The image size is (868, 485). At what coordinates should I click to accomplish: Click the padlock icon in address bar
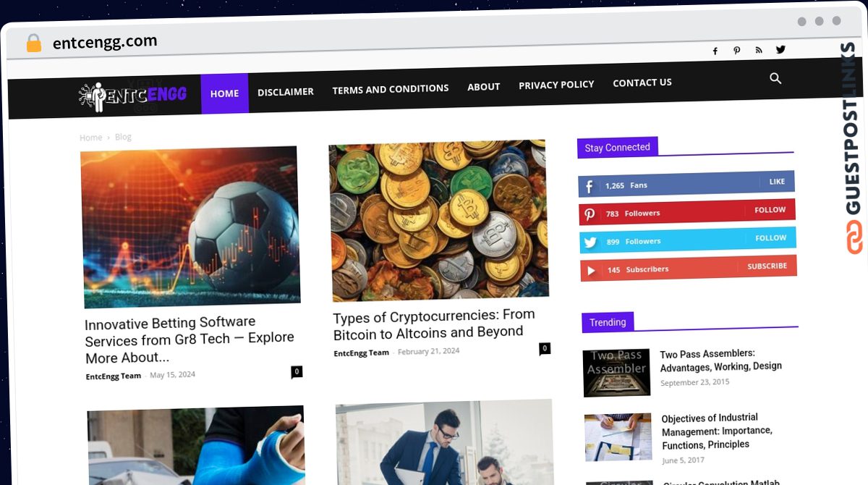coord(34,43)
